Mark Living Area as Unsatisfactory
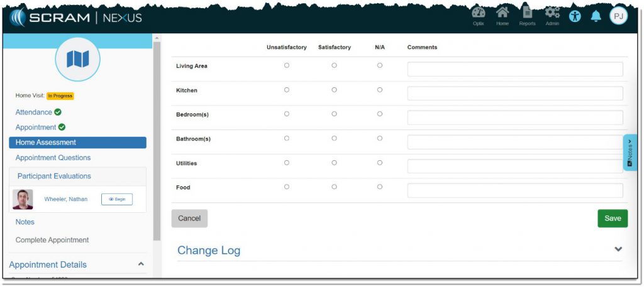Viewport: 644px width, 287px height. [x=287, y=65]
